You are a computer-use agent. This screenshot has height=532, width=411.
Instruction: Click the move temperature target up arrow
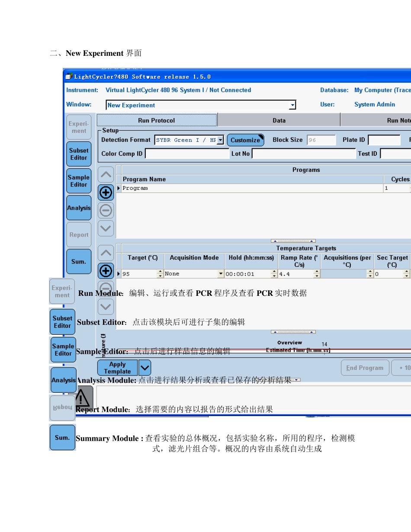[106, 253]
